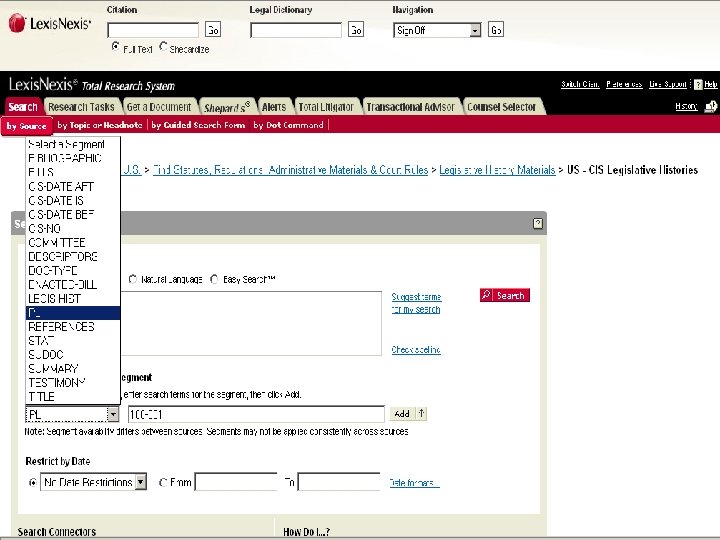Open the Help question mark icon
Image resolution: width=720 pixels, height=540 pixels.
pyautogui.click(x=698, y=84)
